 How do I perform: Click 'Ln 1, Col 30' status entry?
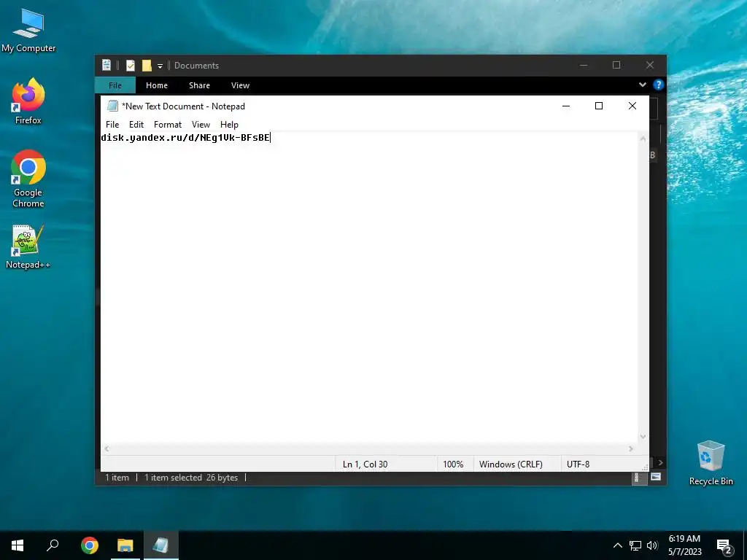365,464
